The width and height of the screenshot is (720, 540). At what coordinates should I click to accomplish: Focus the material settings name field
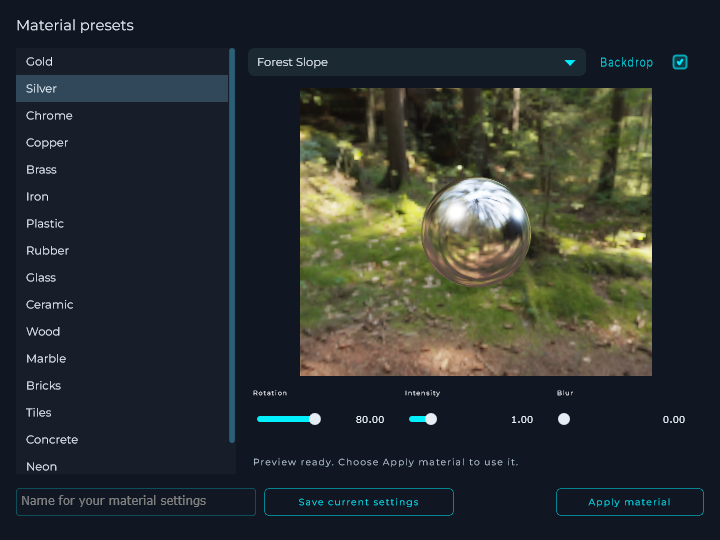[x=136, y=501]
